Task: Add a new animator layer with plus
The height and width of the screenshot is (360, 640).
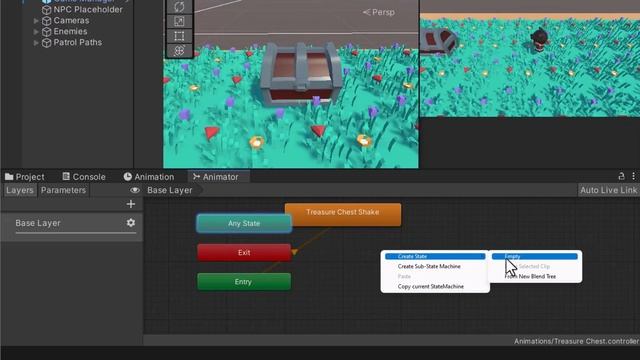Action: click(x=131, y=204)
